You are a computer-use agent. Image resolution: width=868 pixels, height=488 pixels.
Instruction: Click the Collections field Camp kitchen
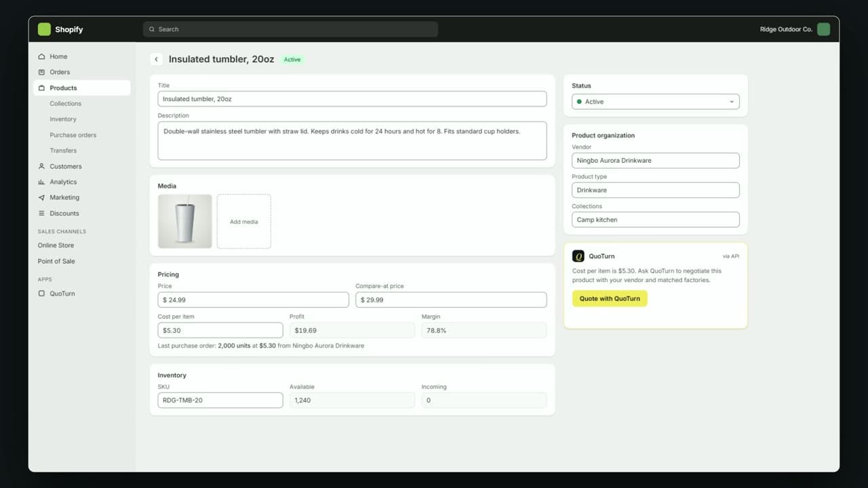[656, 220]
